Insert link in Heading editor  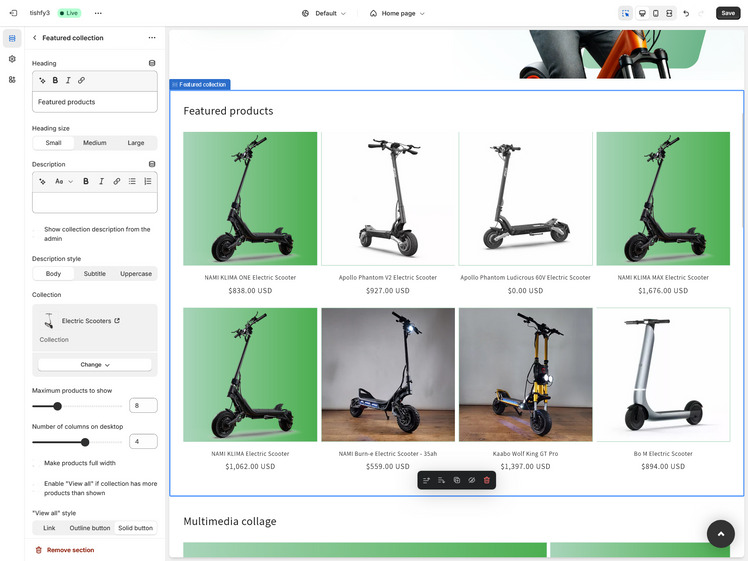pos(82,81)
